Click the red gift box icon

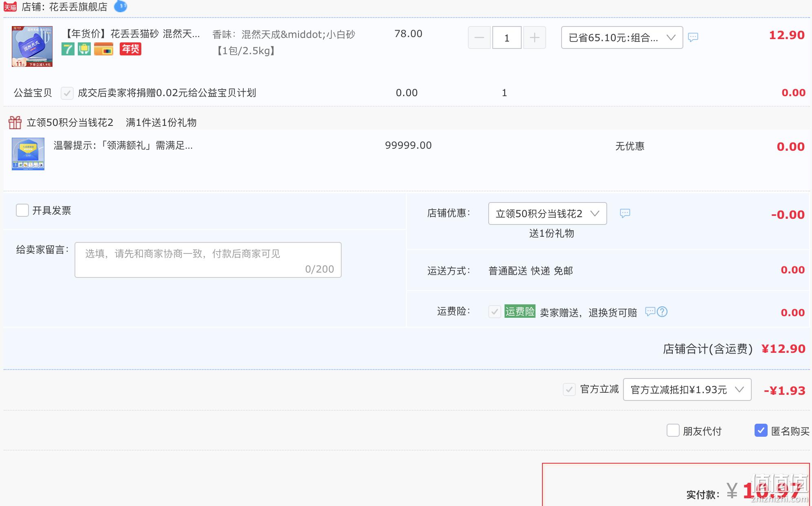tap(15, 123)
